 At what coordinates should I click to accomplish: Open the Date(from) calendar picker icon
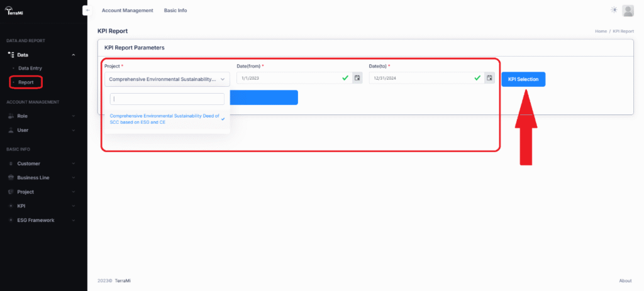pyautogui.click(x=357, y=78)
